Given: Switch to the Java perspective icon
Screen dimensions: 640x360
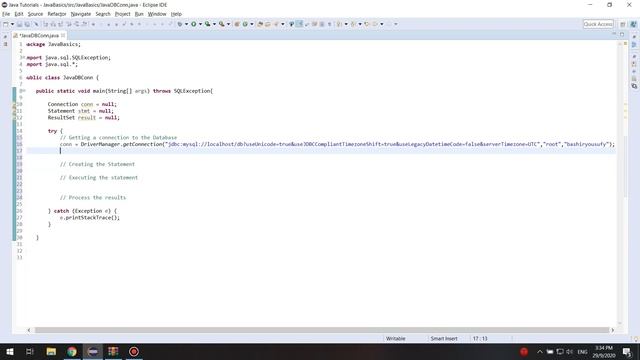Looking at the screenshot, I should [633, 24].
